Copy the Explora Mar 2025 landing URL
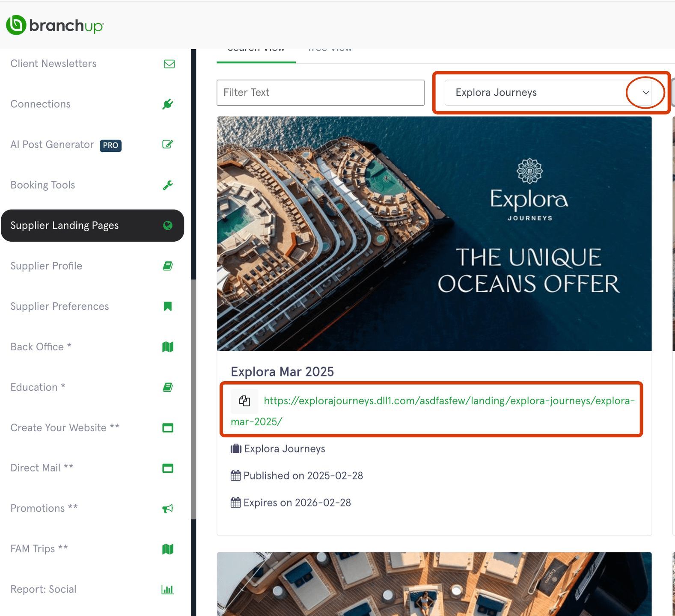Screen dimensions: 675x616 tap(244, 401)
